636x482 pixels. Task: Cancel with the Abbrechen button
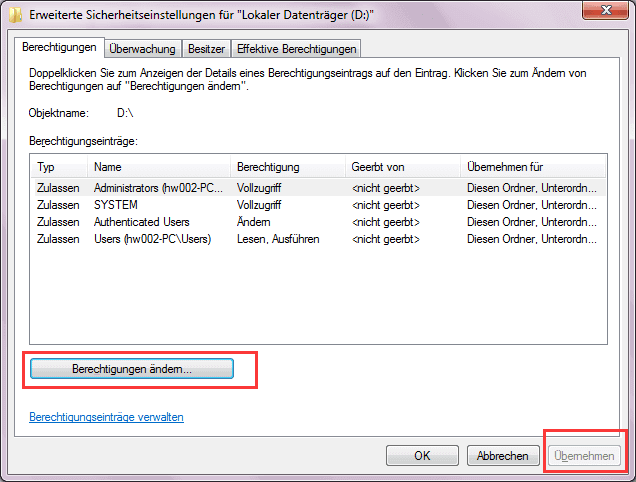point(502,456)
